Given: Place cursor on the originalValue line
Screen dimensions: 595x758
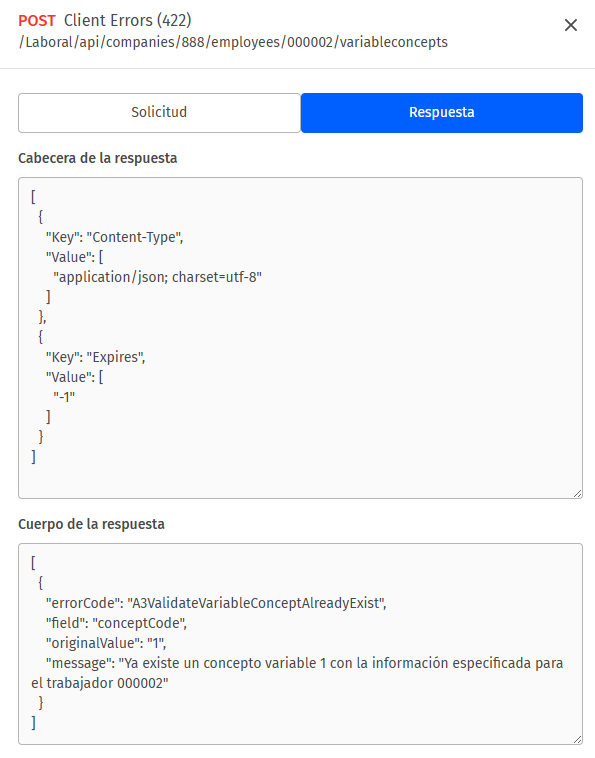Looking at the screenshot, I should pyautogui.click(x=106, y=643).
